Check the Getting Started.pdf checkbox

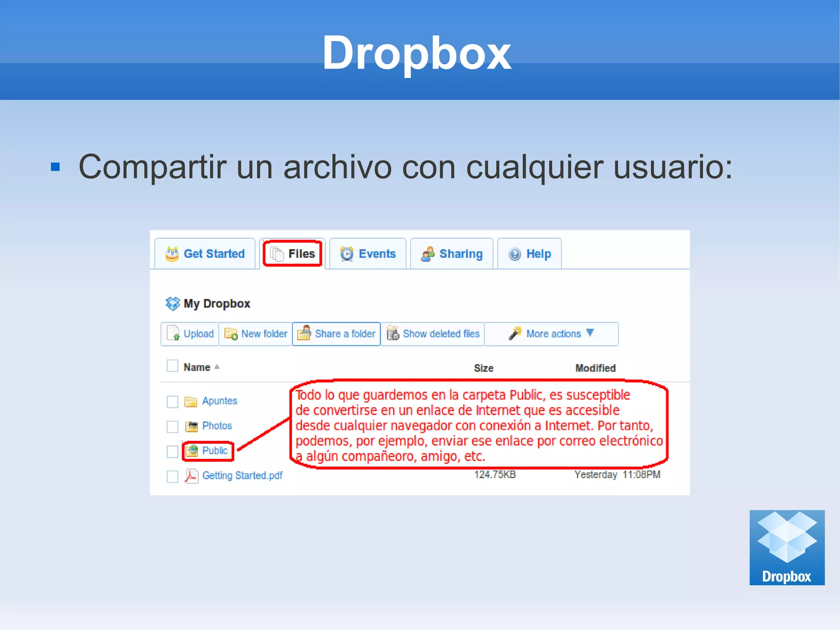tap(172, 477)
